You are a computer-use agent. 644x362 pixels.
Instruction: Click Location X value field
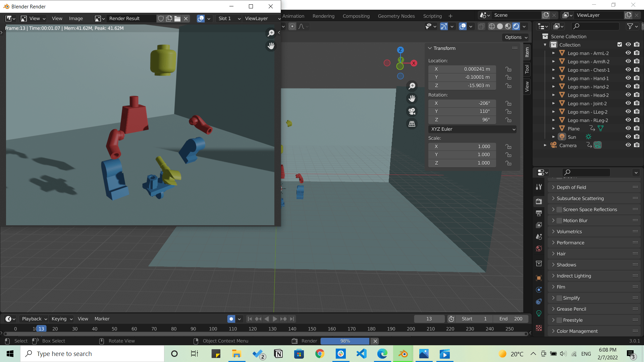coord(462,69)
